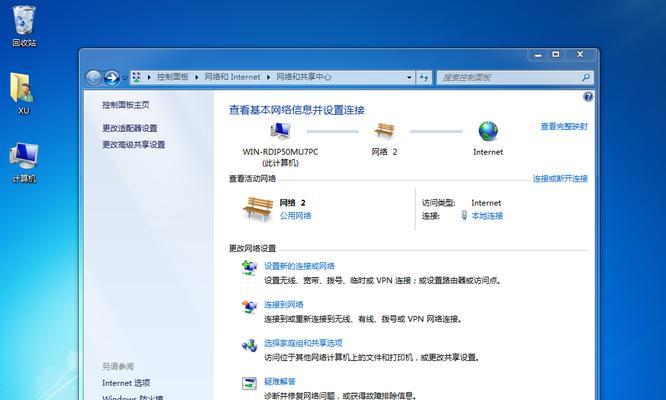Select the XU user folder icon
Viewport: 666px width, 400px height.
pos(23,93)
